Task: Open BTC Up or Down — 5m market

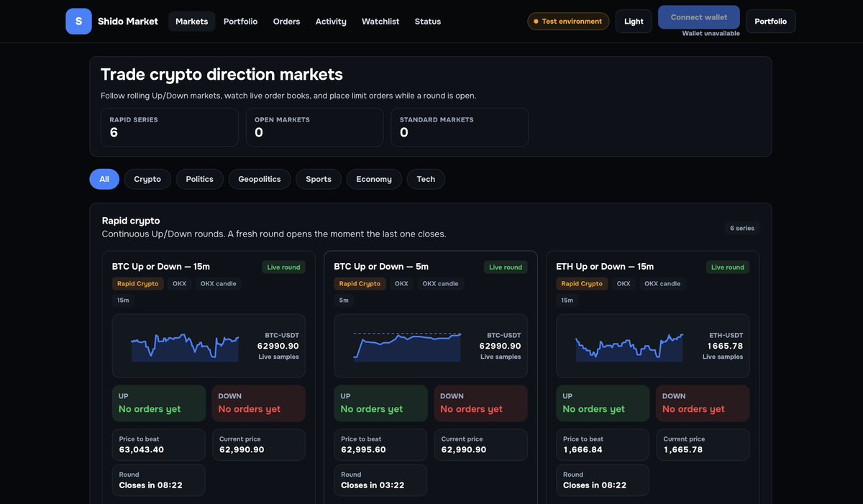Action: 381,267
